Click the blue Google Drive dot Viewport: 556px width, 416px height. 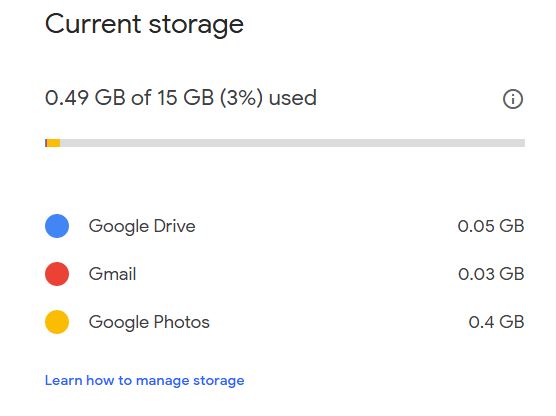(57, 226)
